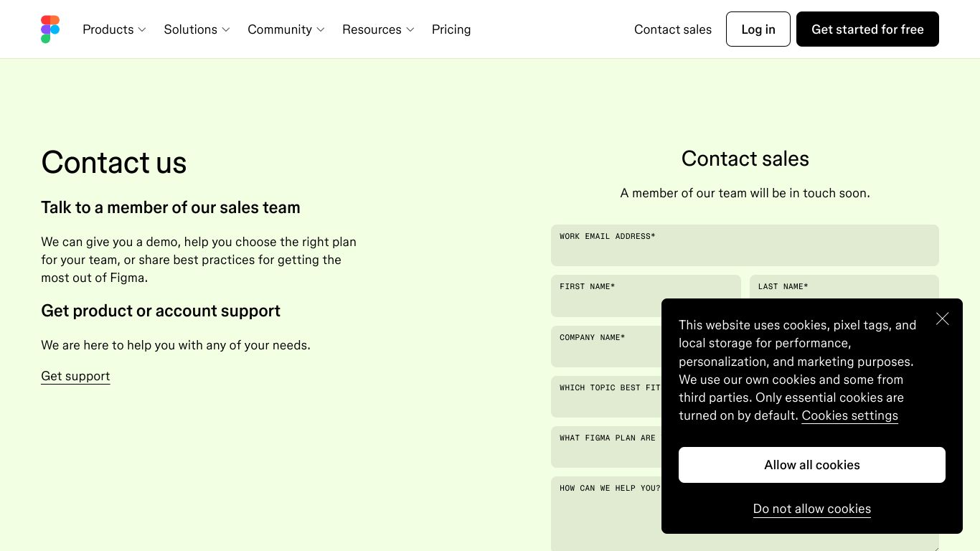Image resolution: width=980 pixels, height=551 pixels.
Task: Click the 'Contact us' heading
Action: [114, 162]
